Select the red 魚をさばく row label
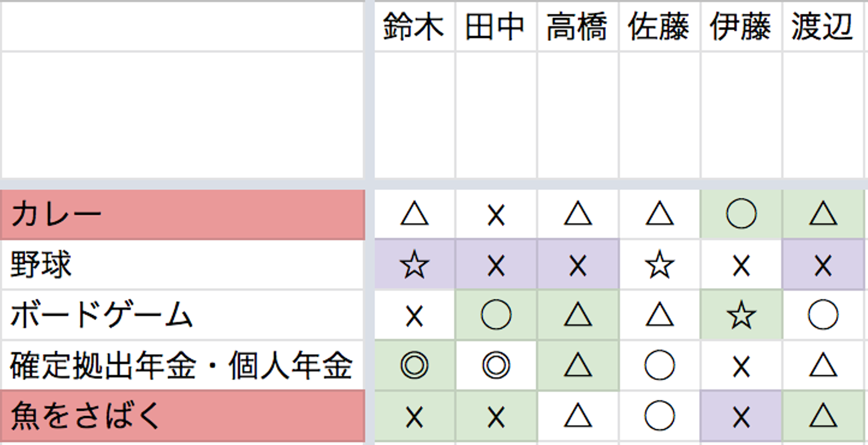 pos(182,415)
